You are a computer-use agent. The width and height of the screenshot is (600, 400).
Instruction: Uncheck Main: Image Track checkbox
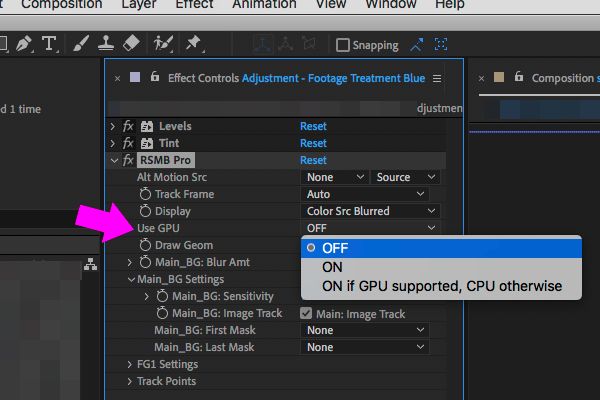coord(307,313)
